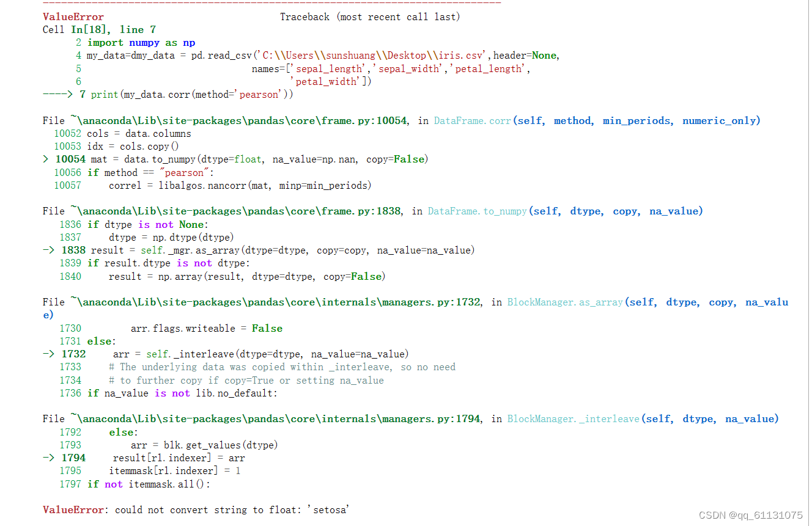This screenshot has height=526, width=812.
Task: Click the arrow marker beside line 10054
Action: click(45, 159)
